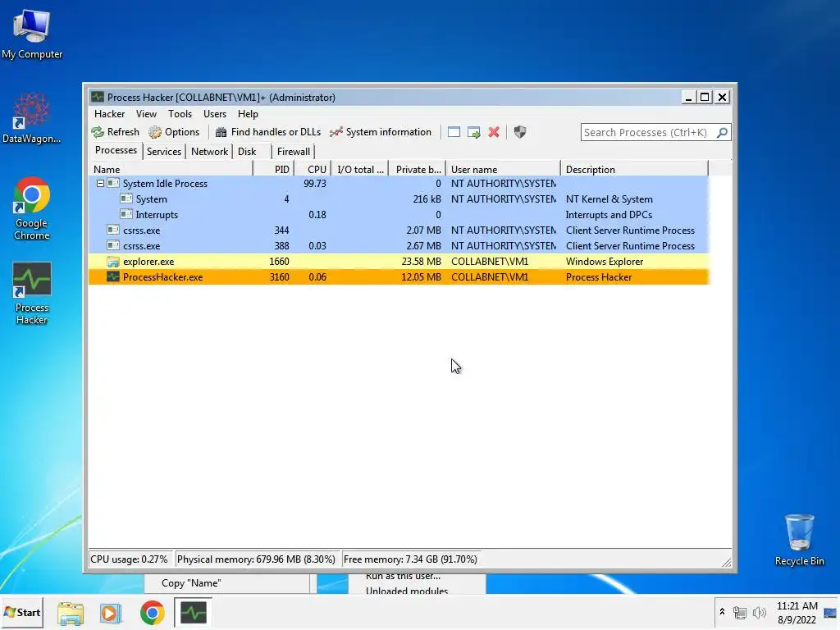Click the network tray icon
The height and width of the screenshot is (630, 840).
(x=740, y=612)
